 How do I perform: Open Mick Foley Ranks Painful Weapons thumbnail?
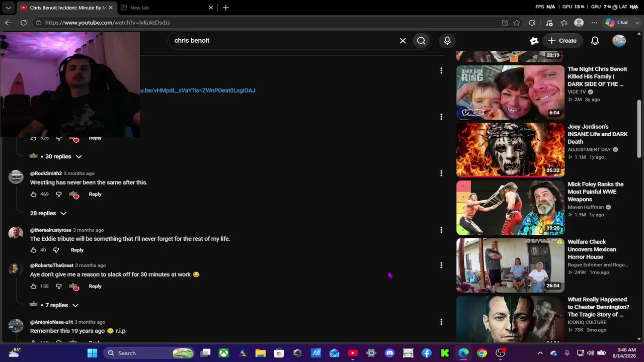tap(510, 207)
